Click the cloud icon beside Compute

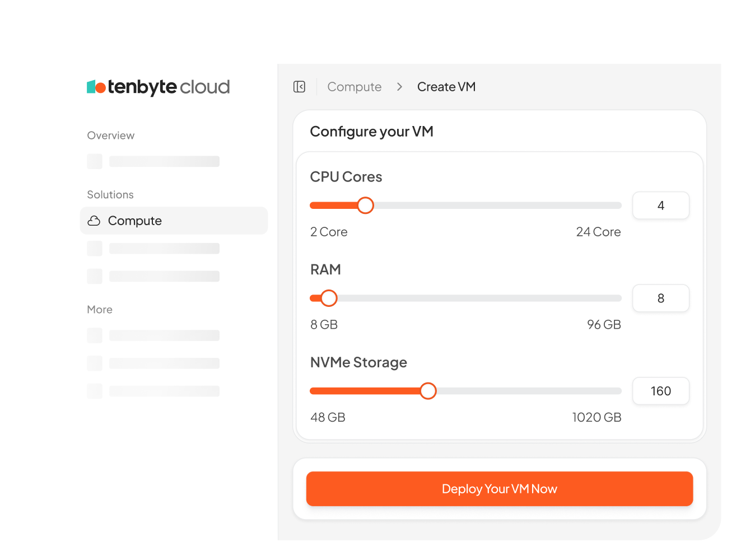pyautogui.click(x=94, y=221)
